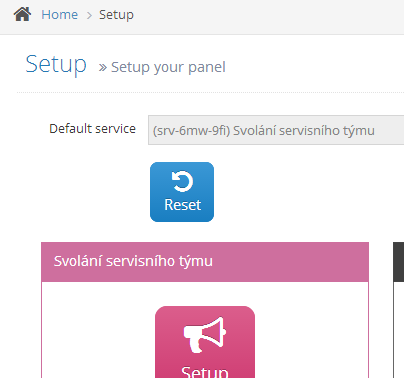Click the double-angle marker before the subtitle
This screenshot has height=378, width=404.
103,68
